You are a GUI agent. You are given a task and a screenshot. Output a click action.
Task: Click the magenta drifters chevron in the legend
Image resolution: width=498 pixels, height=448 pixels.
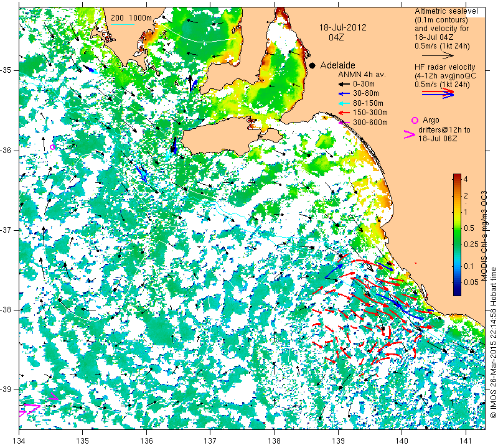[410, 134]
